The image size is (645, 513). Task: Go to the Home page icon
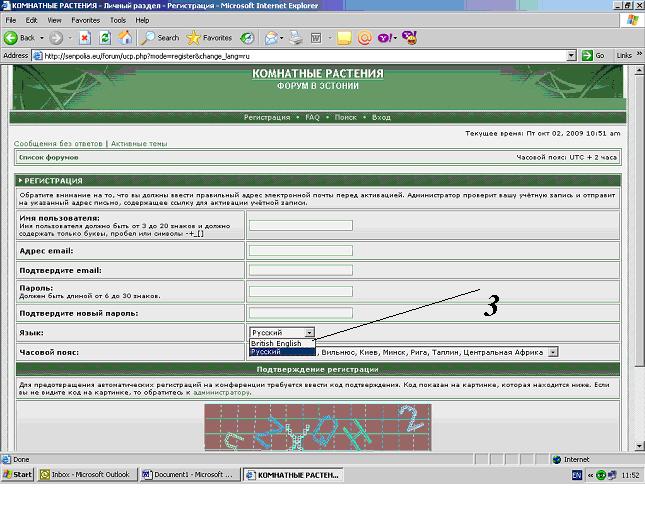[x=125, y=38]
